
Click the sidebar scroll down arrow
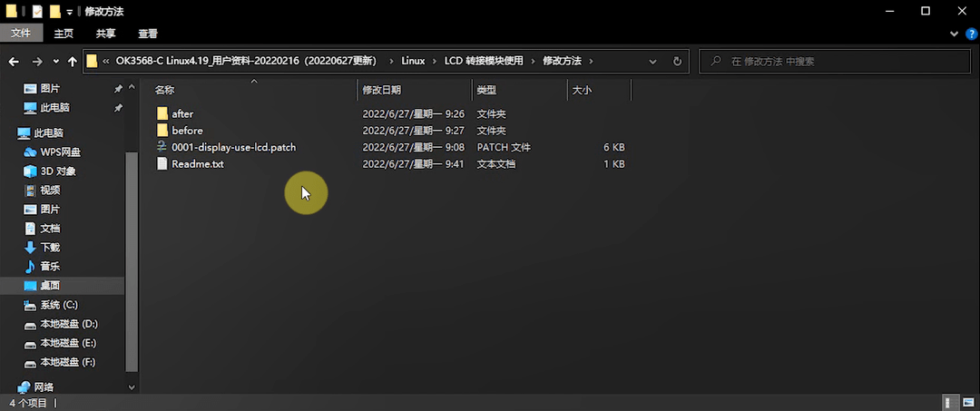[132, 387]
